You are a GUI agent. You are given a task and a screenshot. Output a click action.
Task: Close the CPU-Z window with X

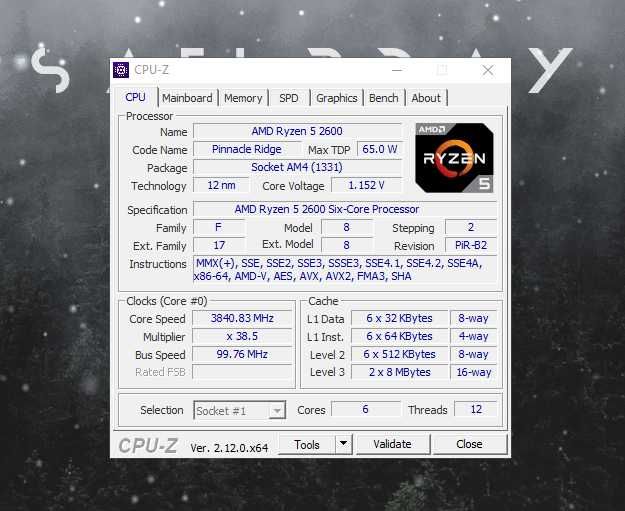tap(488, 71)
